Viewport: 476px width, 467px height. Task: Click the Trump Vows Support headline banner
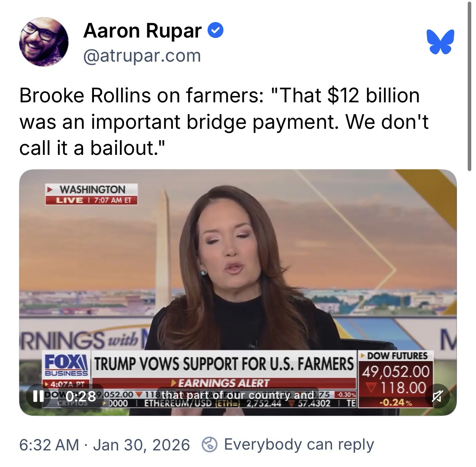(223, 364)
